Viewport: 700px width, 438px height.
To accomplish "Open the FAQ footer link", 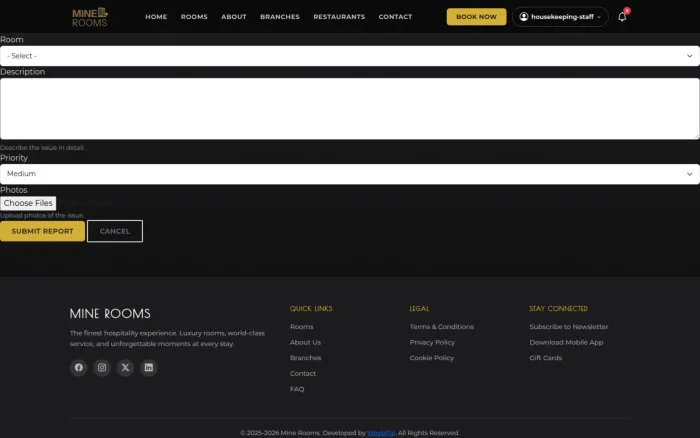I will [297, 389].
